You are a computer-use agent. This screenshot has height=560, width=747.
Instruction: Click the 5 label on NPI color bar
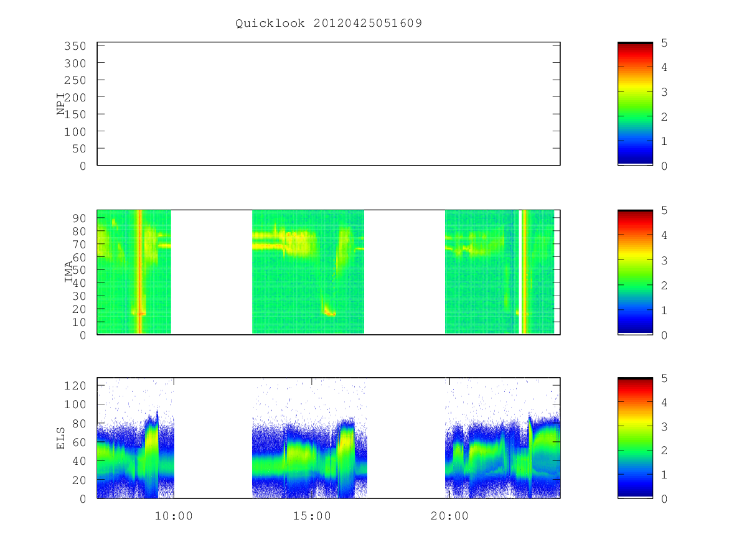tap(665, 42)
